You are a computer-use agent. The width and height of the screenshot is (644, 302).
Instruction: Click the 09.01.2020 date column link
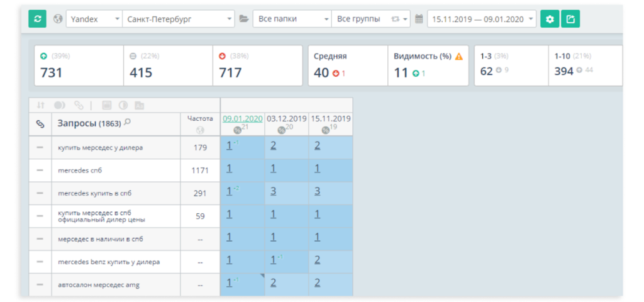tap(243, 119)
